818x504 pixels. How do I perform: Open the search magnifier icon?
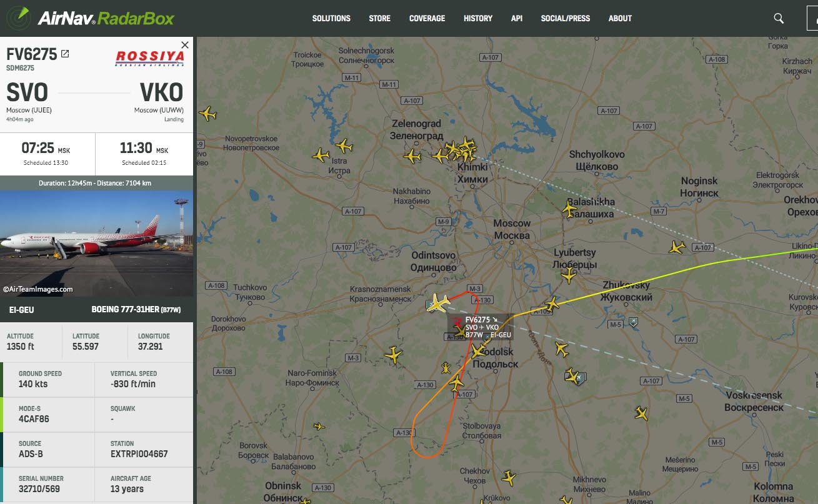click(779, 18)
